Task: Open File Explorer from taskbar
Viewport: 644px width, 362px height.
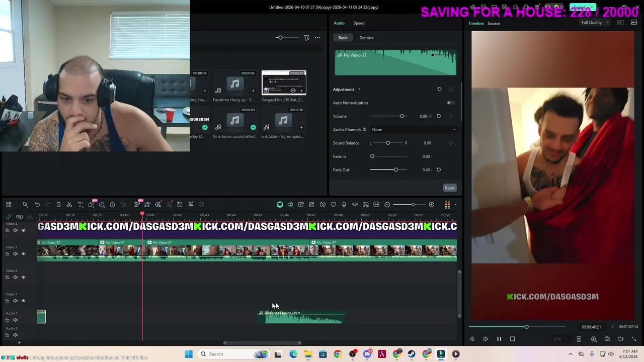Action: [308, 354]
